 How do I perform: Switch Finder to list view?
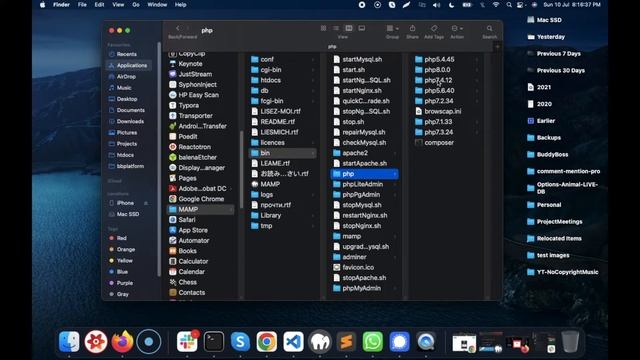pos(336,28)
